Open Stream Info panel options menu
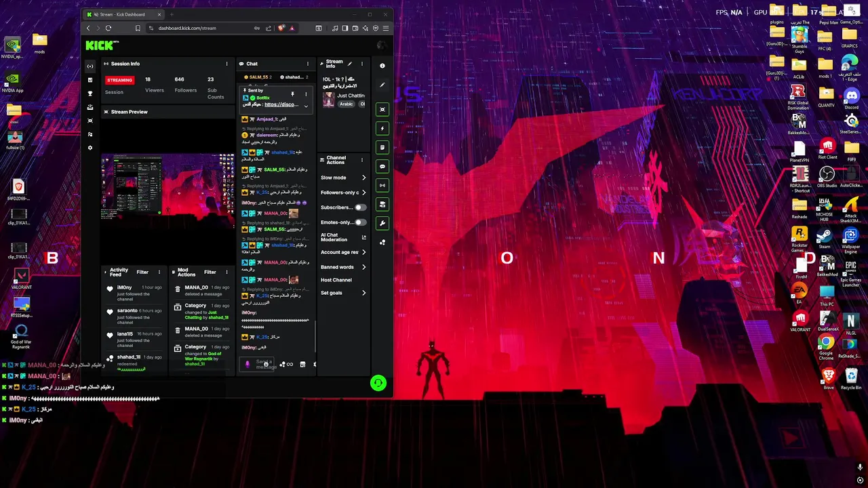Viewport: 868px width, 488px height. 362,64
